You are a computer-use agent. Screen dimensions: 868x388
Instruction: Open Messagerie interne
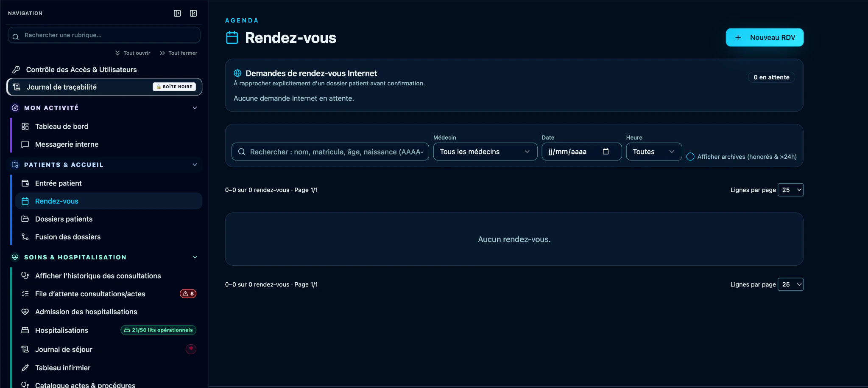pyautogui.click(x=109, y=144)
